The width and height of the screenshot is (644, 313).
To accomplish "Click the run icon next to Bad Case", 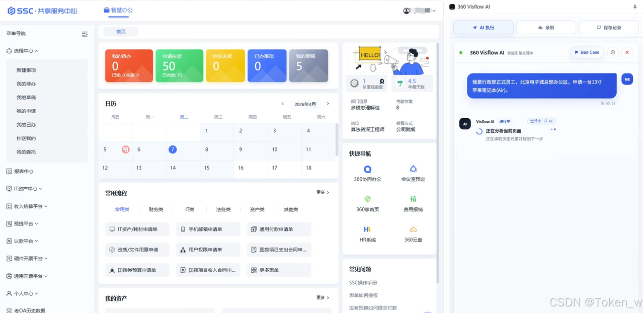I will point(612,52).
